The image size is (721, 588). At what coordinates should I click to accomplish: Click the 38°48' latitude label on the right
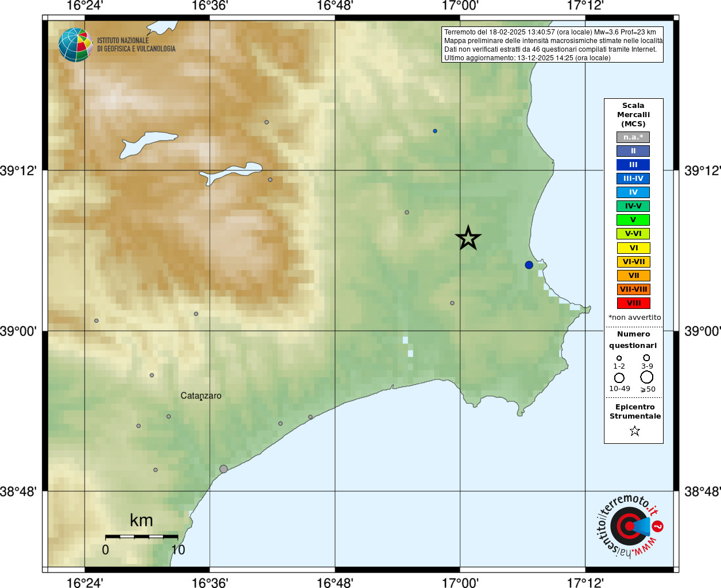703,492
